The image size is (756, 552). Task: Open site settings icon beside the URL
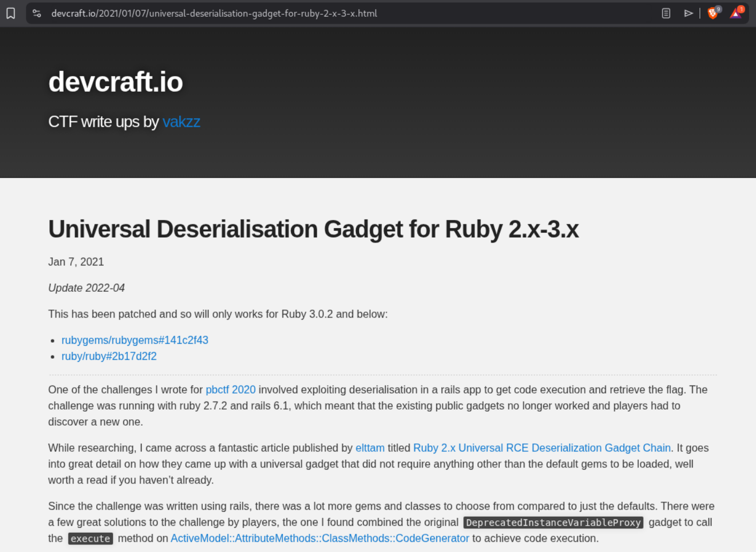tap(37, 13)
